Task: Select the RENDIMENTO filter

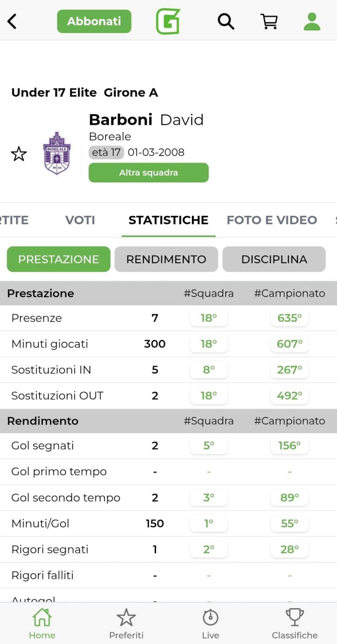Action: click(166, 259)
